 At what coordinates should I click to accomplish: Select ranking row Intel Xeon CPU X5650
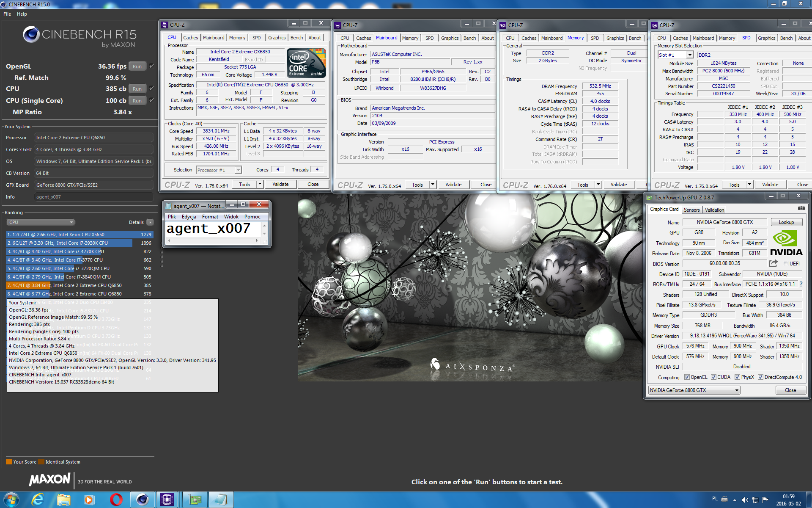point(80,235)
